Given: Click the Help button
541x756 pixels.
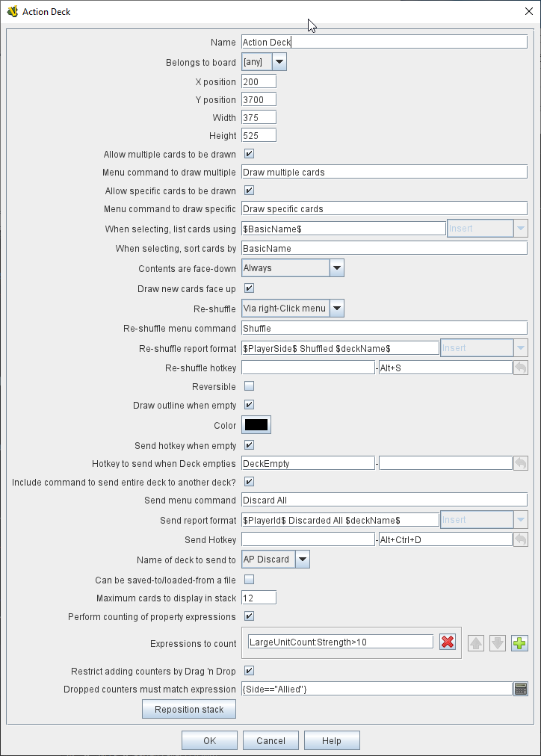Looking at the screenshot, I should tap(332, 740).
